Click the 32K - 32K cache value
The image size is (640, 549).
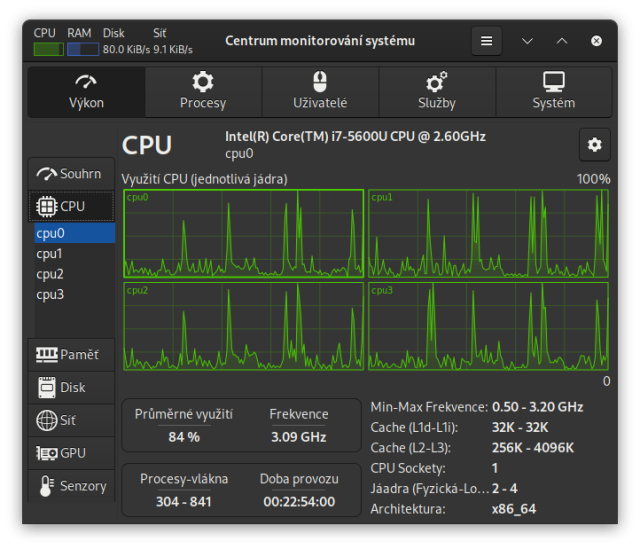click(x=520, y=427)
